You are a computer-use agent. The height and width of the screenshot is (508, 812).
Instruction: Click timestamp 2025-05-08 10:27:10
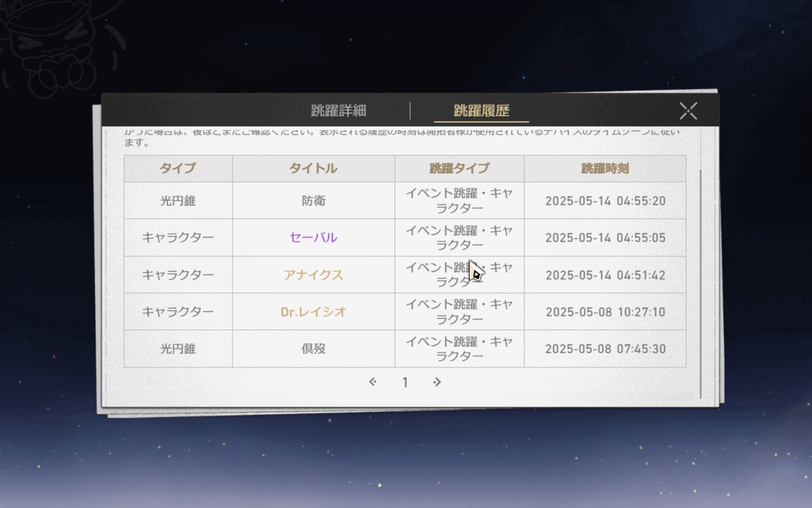click(605, 312)
